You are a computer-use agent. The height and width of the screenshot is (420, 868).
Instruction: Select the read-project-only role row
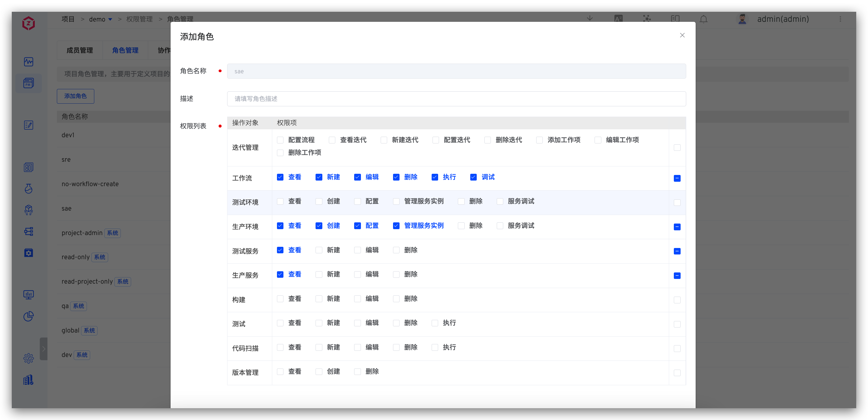114,282
